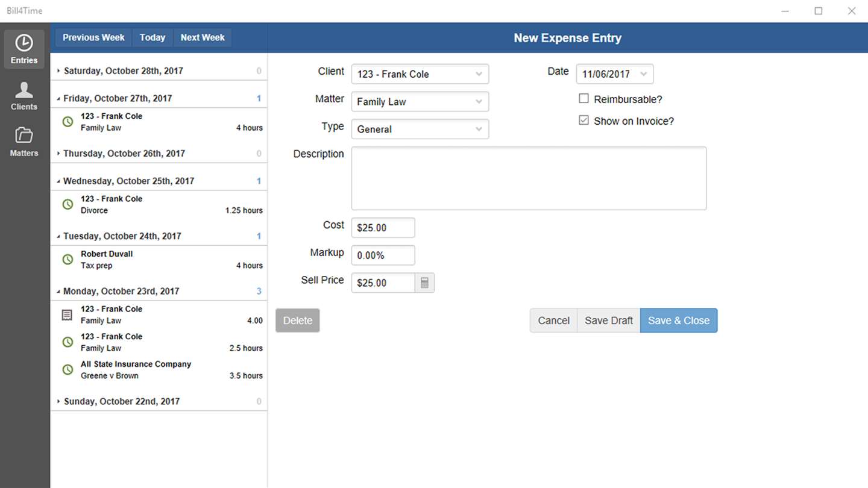868x488 pixels.
Task: Click the expense receipt icon on Monday's entry
Action: pyautogui.click(x=68, y=315)
